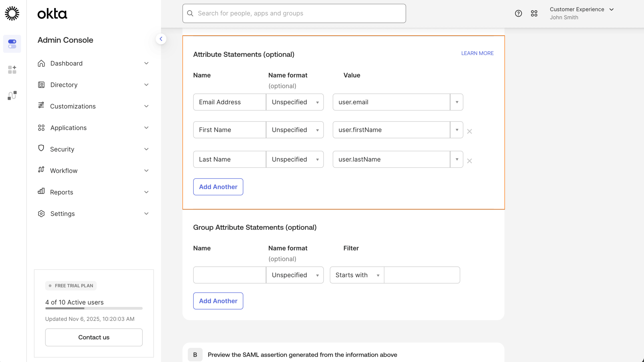The height and width of the screenshot is (362, 644).
Task: Open the user.email value dropdown
Action: coord(456,102)
